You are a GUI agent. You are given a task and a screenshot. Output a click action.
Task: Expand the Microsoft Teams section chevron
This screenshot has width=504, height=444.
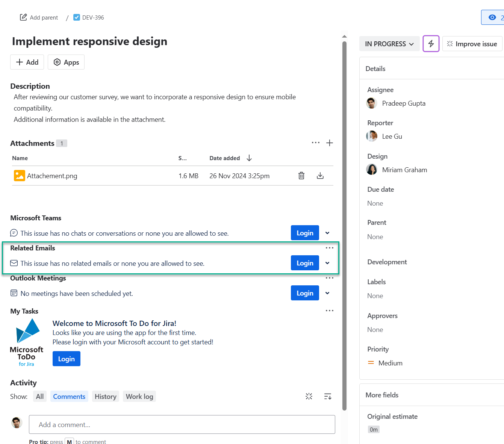pos(327,233)
